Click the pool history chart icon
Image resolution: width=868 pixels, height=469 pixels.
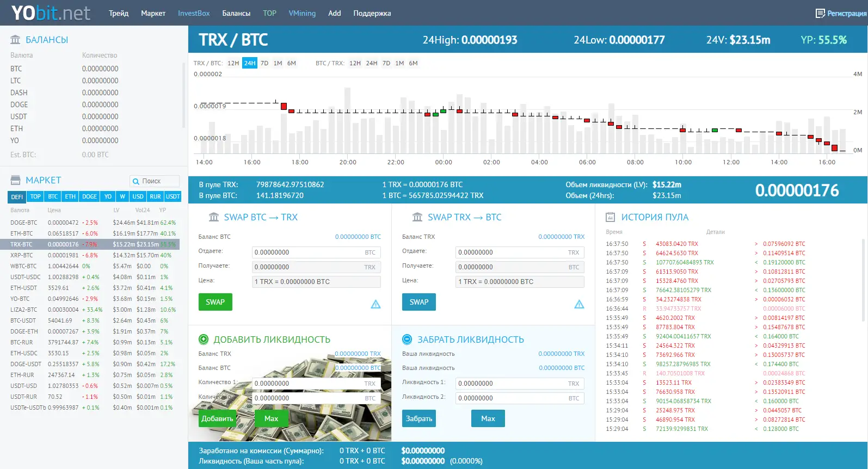(x=611, y=217)
